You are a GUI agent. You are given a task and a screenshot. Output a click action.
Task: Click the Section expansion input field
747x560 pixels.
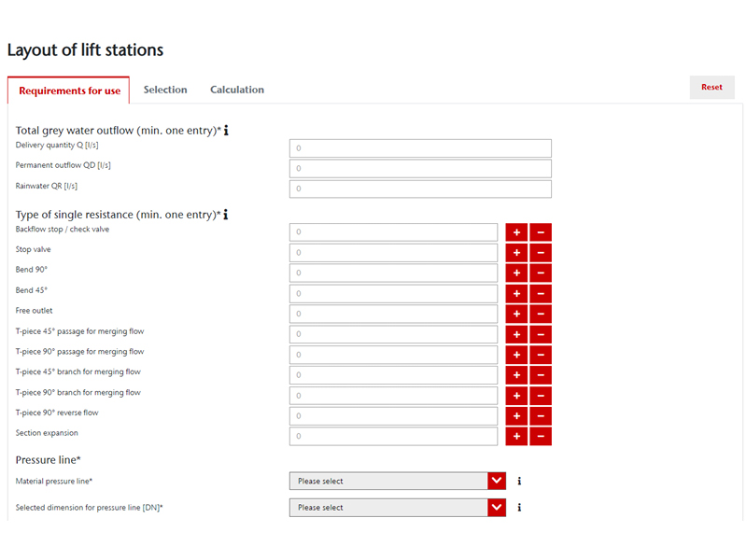point(393,436)
